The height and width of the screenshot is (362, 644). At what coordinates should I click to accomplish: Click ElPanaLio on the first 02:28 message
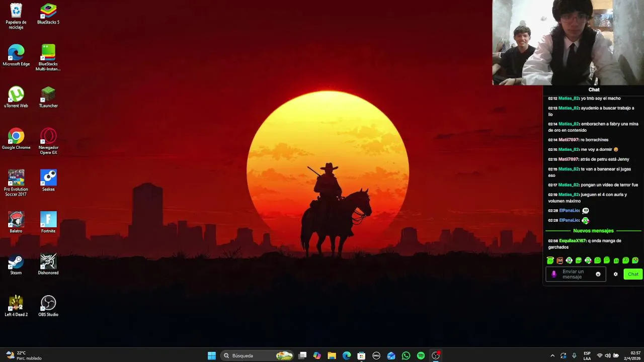[569, 211]
